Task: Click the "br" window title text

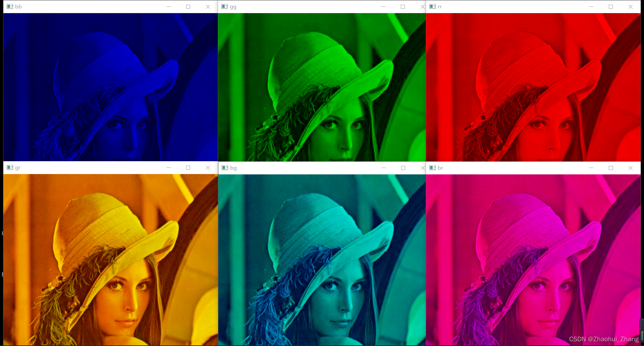Action: coord(440,168)
